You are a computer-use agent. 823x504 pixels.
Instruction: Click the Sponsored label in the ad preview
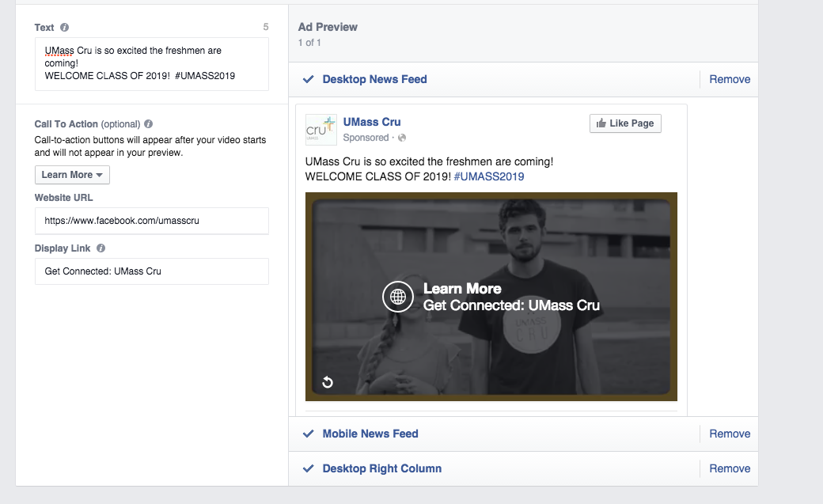coord(366,138)
